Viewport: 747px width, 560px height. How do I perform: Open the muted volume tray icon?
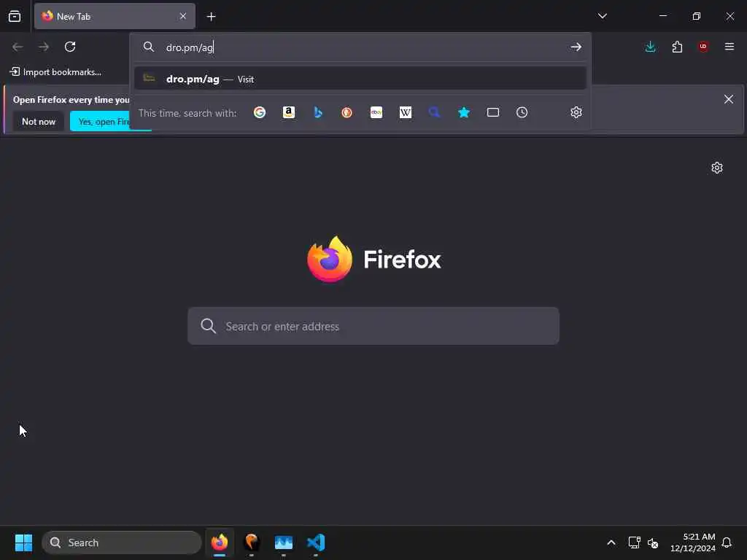[x=653, y=542]
